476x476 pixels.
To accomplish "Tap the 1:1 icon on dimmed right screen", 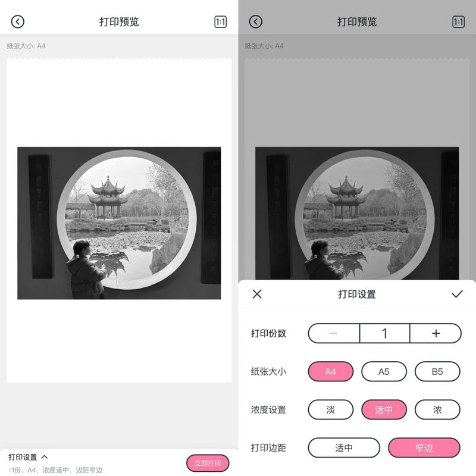I will coord(458,22).
